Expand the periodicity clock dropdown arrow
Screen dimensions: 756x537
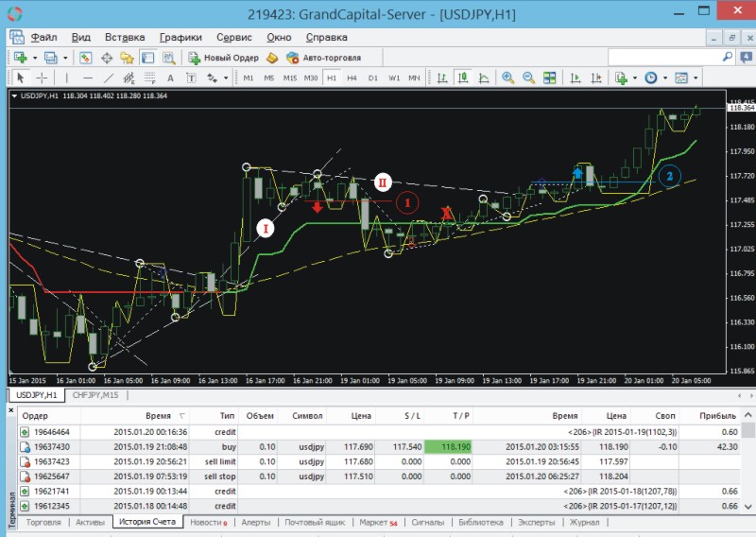click(x=665, y=78)
